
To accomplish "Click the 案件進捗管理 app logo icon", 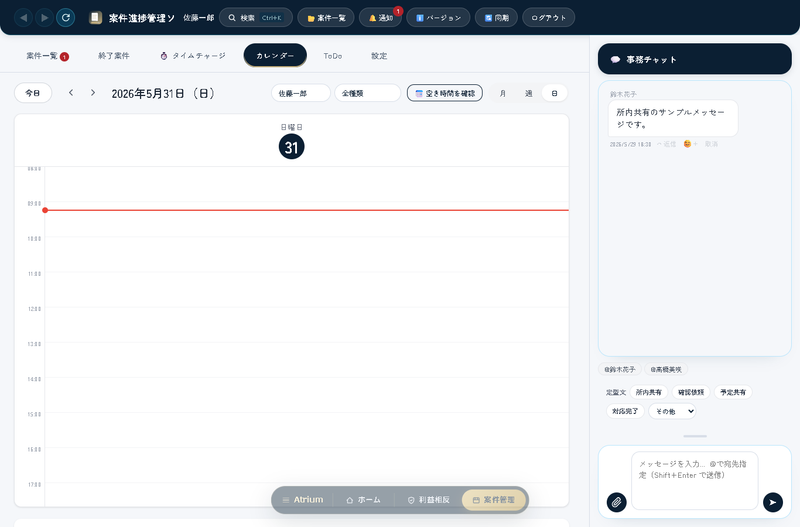I will coord(95,18).
